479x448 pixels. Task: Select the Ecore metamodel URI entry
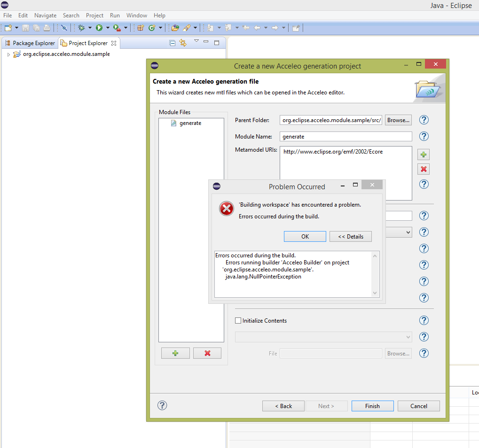pyautogui.click(x=333, y=152)
